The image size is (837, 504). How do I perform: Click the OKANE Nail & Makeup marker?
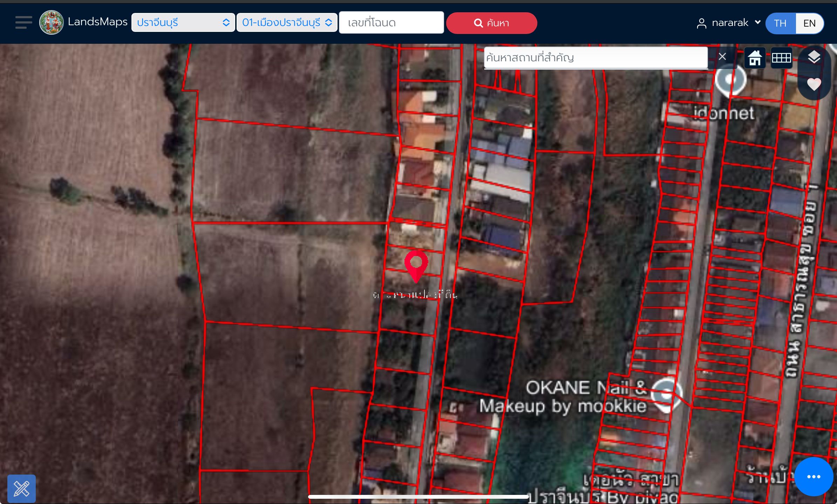pyautogui.click(x=667, y=394)
